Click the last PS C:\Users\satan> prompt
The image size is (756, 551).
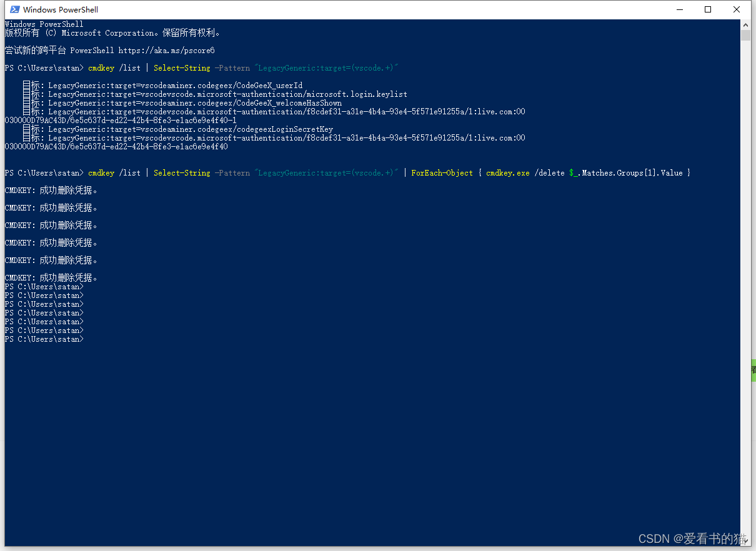coord(44,339)
